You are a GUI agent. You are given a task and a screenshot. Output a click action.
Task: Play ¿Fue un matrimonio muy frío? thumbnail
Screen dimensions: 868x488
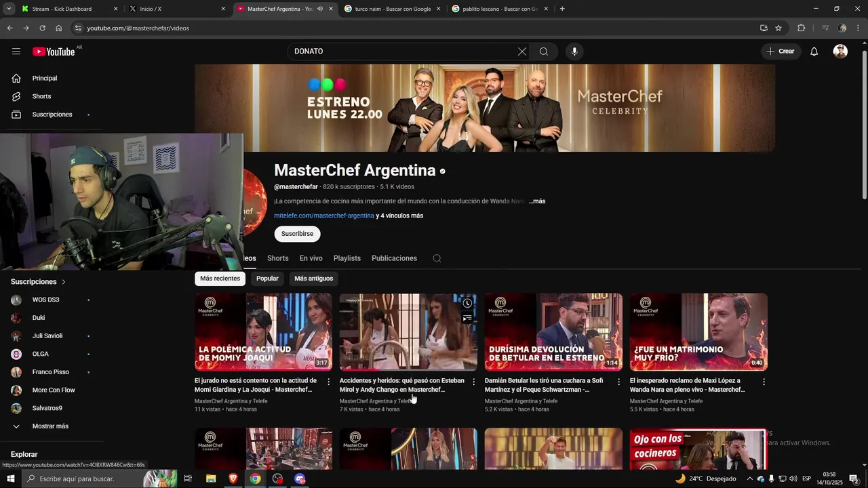(x=698, y=332)
